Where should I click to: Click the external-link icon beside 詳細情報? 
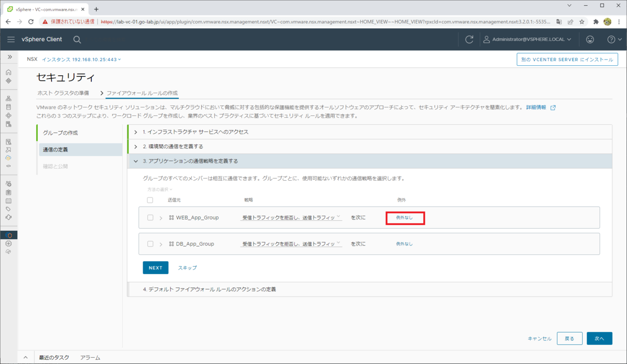pyautogui.click(x=553, y=108)
